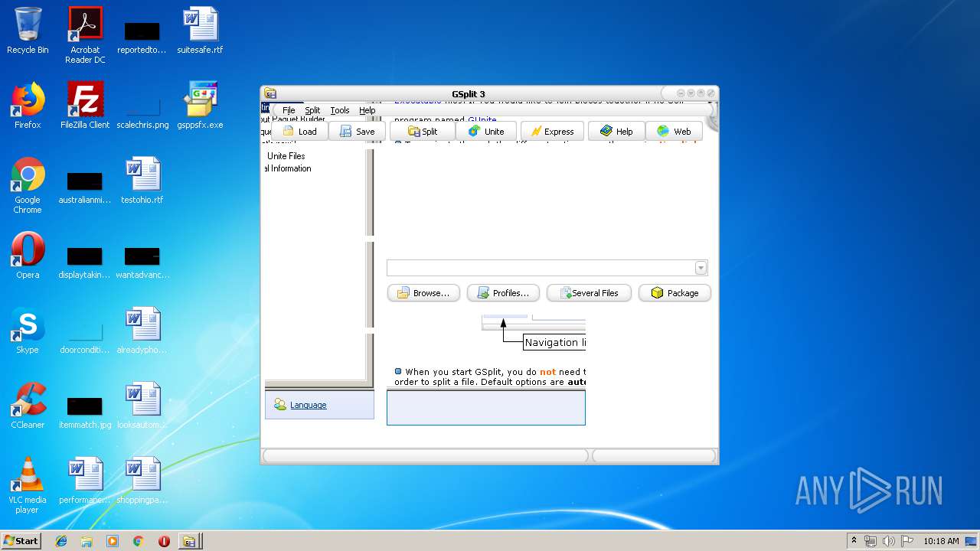Open Internet Explorer from taskbar
This screenshot has width=980, height=551.
61,541
